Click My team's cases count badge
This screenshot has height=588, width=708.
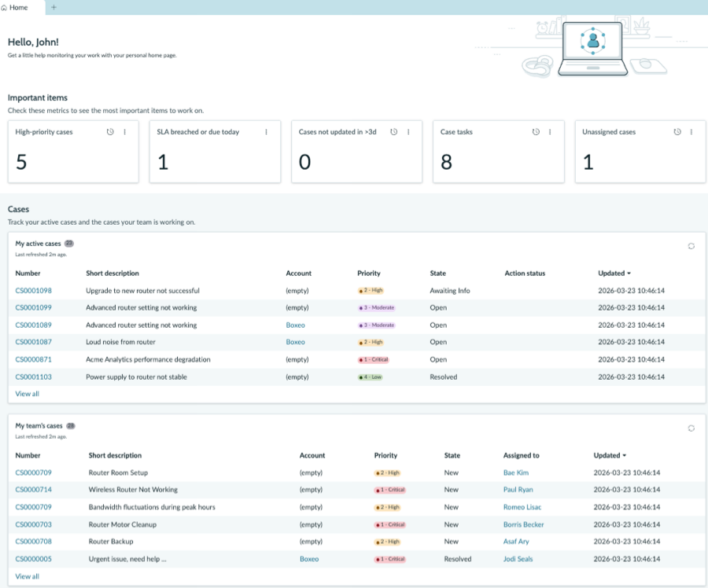point(71,425)
